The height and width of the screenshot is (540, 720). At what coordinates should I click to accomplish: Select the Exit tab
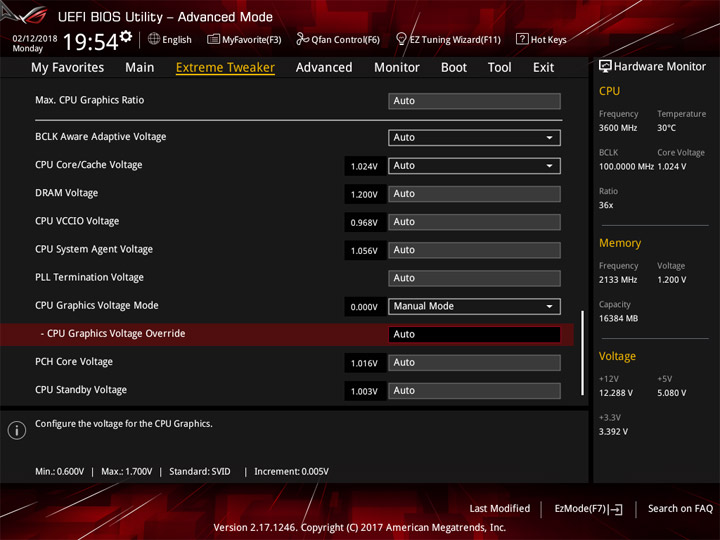[543, 68]
